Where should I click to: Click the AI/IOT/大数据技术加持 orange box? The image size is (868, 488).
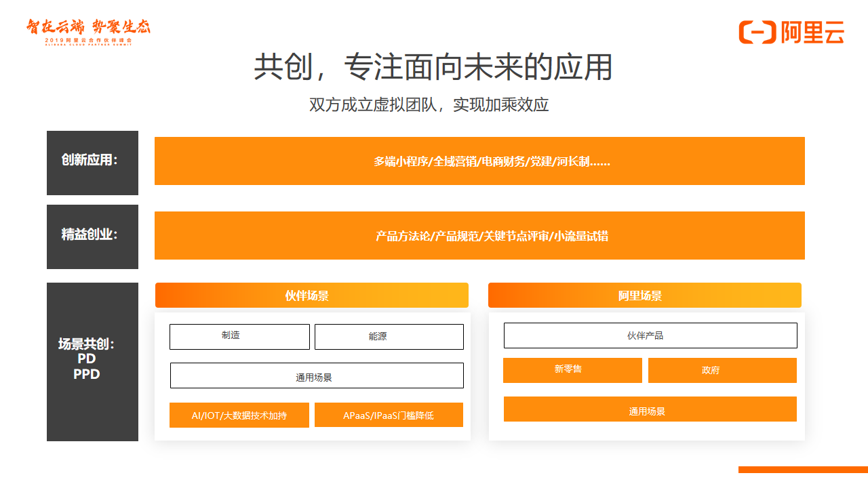(239, 415)
